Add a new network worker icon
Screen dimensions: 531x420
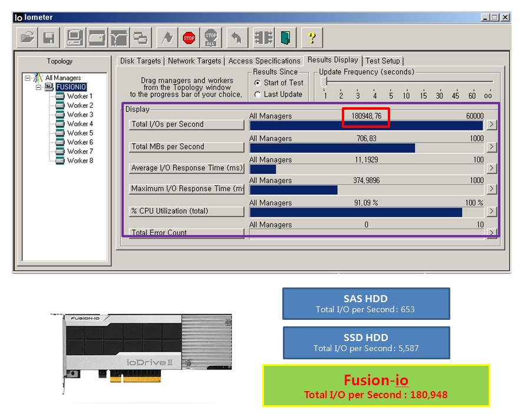coord(118,38)
